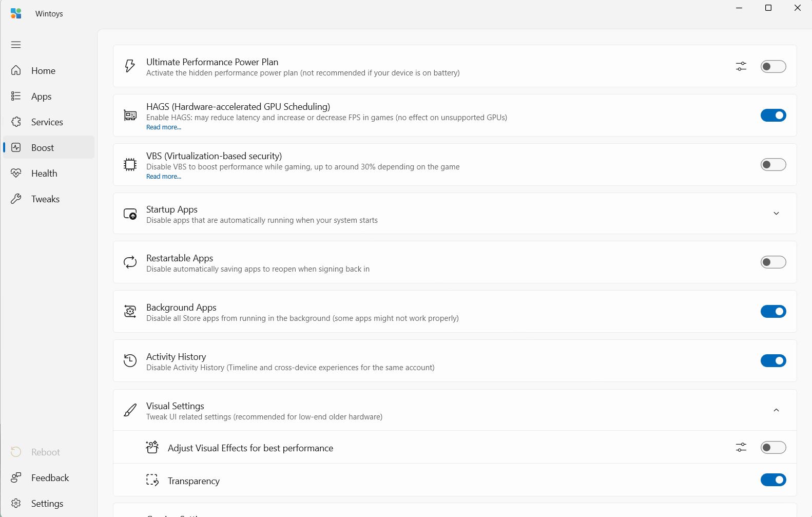Open the Services page
812x517 pixels.
point(47,122)
